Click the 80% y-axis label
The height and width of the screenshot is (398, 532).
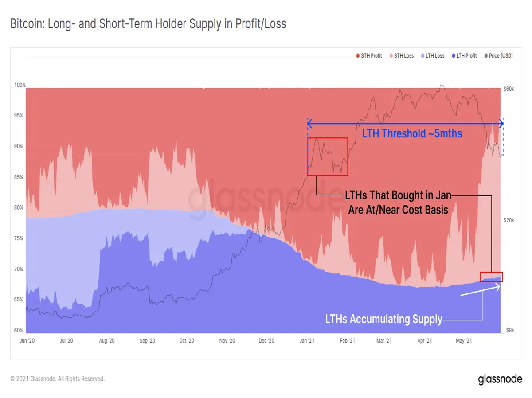coord(19,207)
